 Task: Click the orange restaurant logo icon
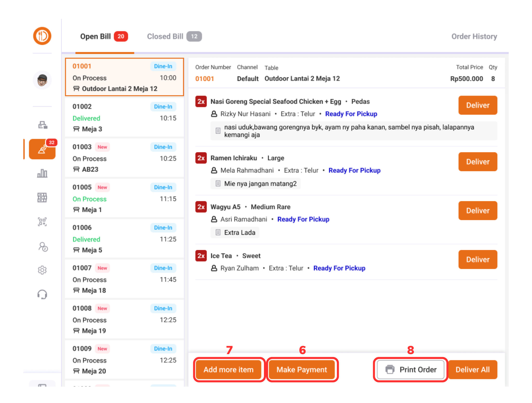[42, 36]
